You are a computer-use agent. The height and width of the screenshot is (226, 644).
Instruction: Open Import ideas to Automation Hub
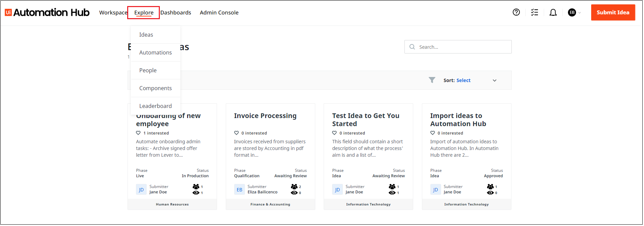pos(458,120)
